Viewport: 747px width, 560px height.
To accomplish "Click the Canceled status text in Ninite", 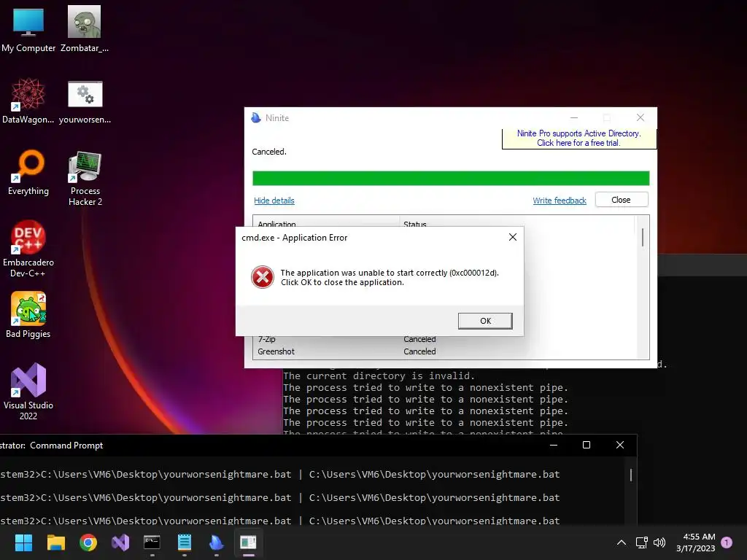I will click(x=269, y=152).
